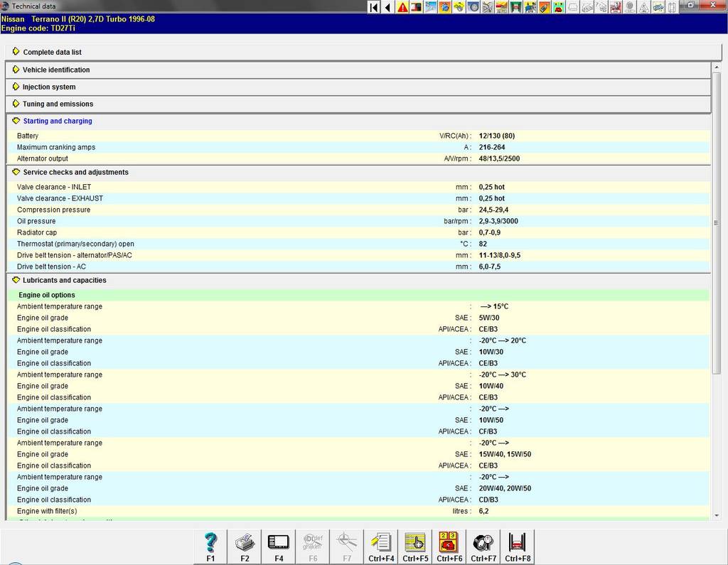Click the Nissan Terrano II vehicle title
The image size is (728, 565).
point(78,19)
